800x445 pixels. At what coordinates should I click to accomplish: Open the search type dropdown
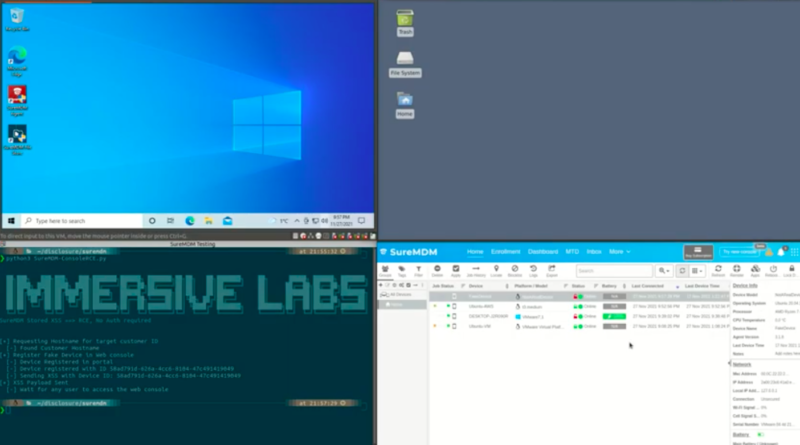coord(664,271)
